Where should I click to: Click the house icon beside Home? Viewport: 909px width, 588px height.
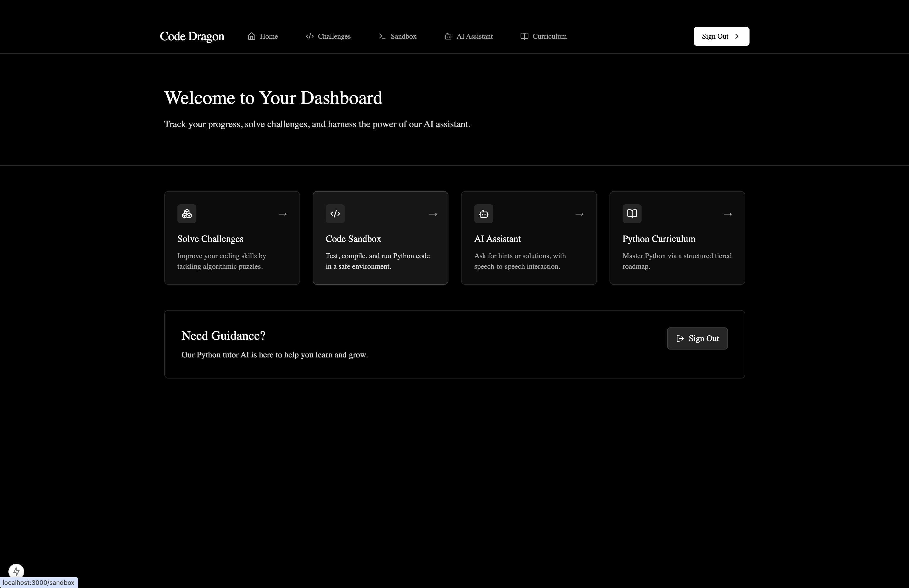click(251, 36)
